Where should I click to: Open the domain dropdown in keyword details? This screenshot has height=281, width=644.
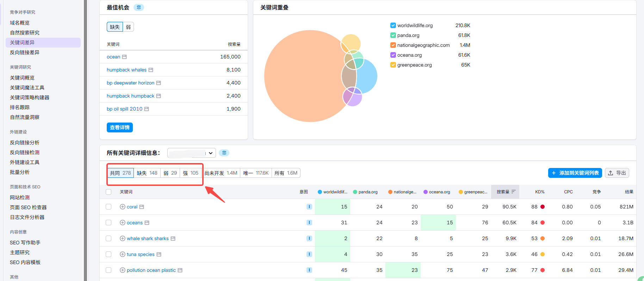[191, 153]
